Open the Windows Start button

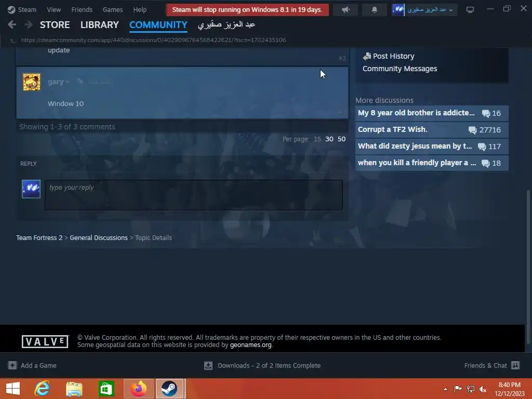[13, 389]
